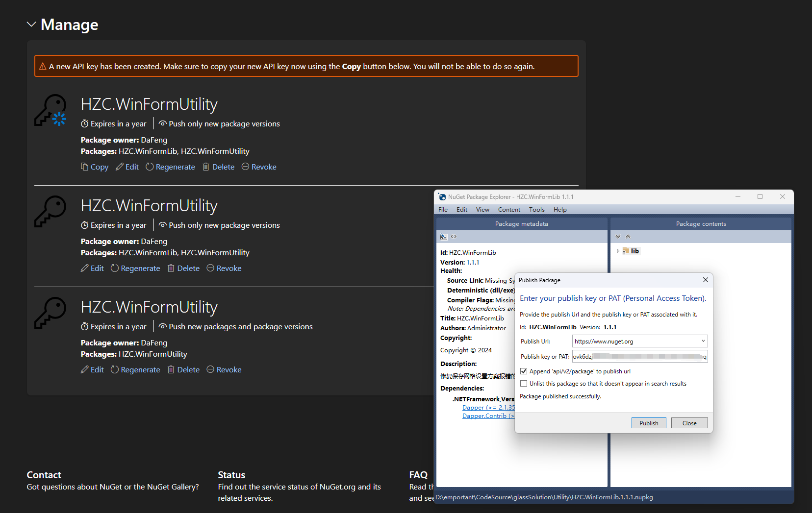Click the warning icon in the API key banner

tap(43, 66)
